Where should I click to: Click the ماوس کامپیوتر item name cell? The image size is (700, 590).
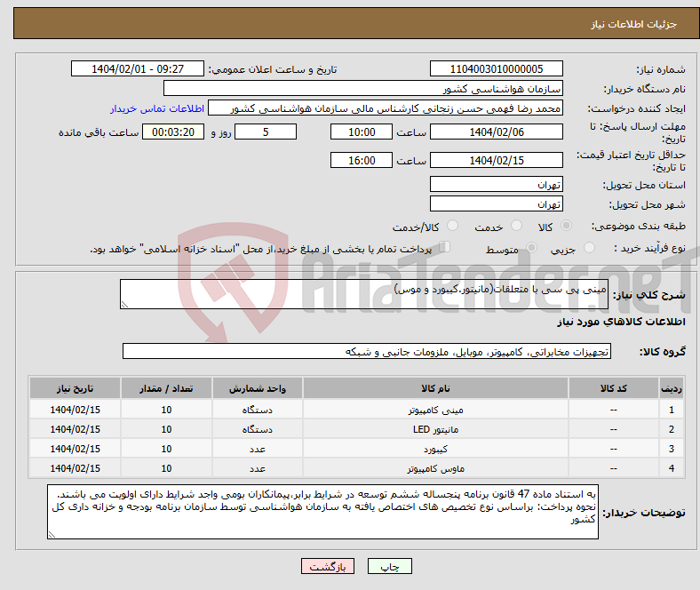tap(435, 468)
